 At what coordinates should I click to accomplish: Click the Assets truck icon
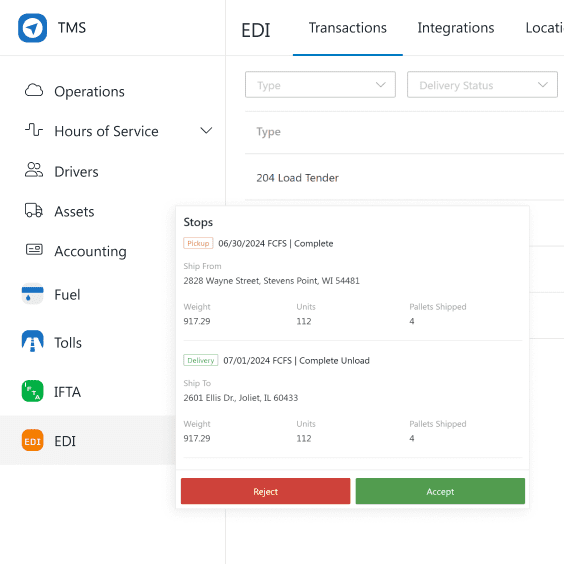(34, 210)
